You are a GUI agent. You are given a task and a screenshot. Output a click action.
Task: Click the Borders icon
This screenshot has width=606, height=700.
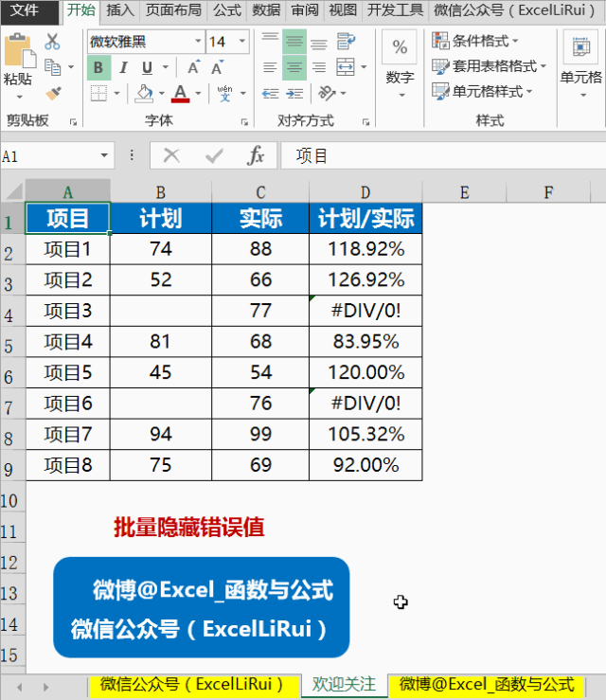(98, 94)
